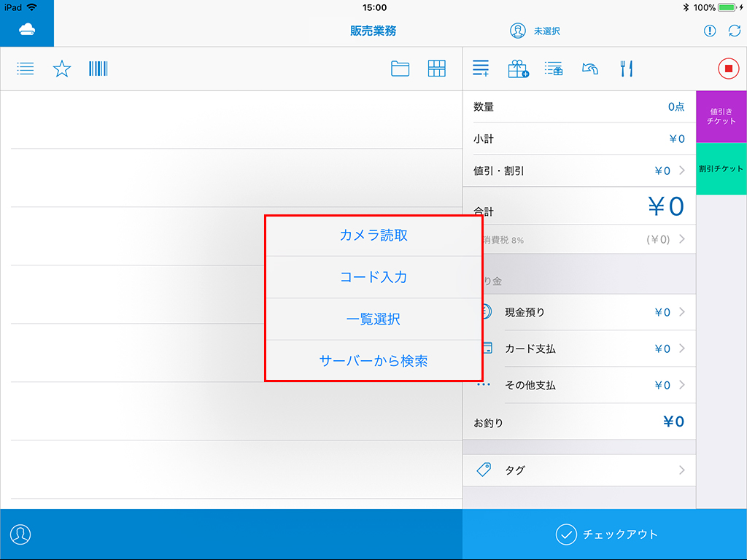
Task: Click the 小計 ¥0 value
Action: (x=677, y=139)
